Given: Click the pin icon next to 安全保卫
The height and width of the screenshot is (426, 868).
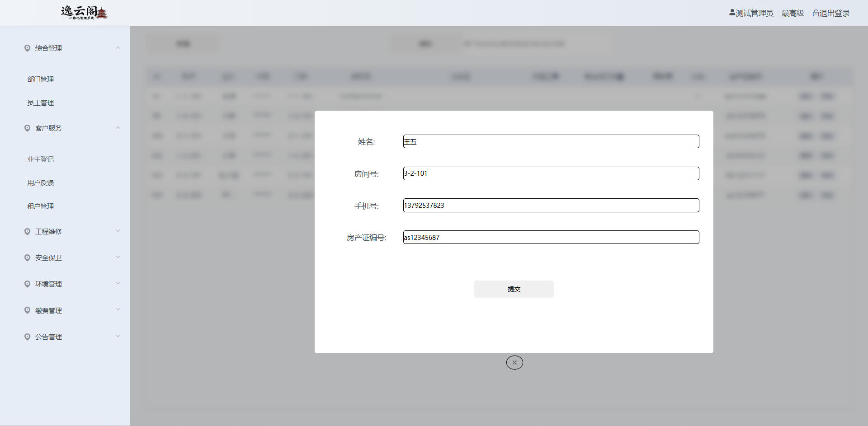Looking at the screenshot, I should click(x=27, y=258).
